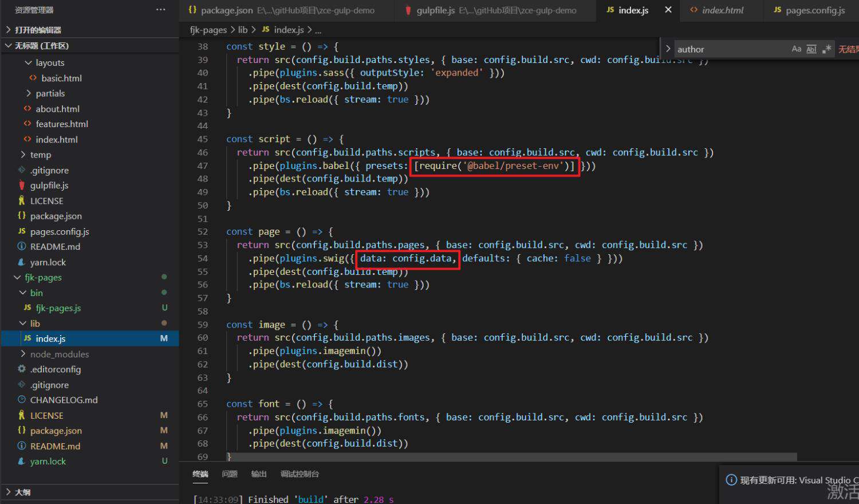Open package.json marked M in fjk-pages
Viewport: 859px width, 504px height.
pyautogui.click(x=56, y=431)
